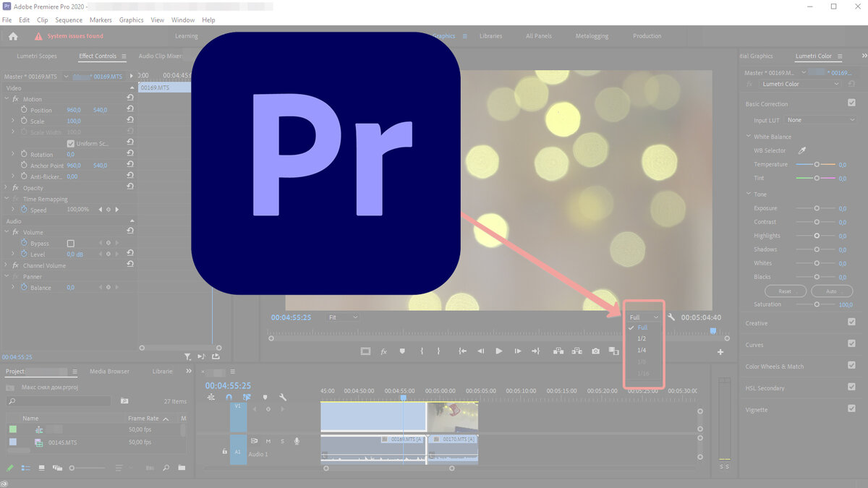
Task: Open the Input LUT dropdown
Action: point(821,120)
